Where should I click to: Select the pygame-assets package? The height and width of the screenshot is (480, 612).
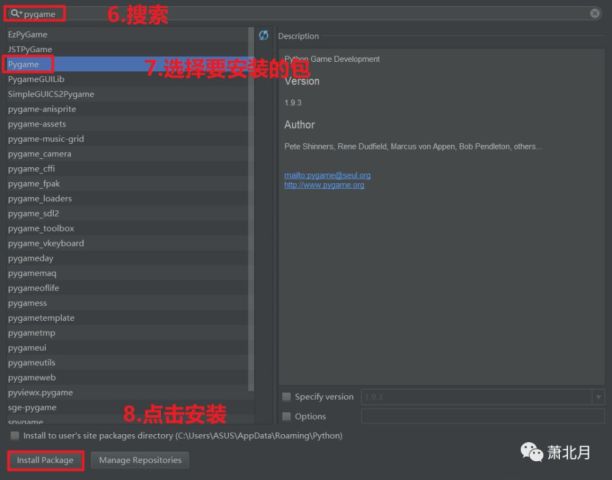pyautogui.click(x=127, y=124)
